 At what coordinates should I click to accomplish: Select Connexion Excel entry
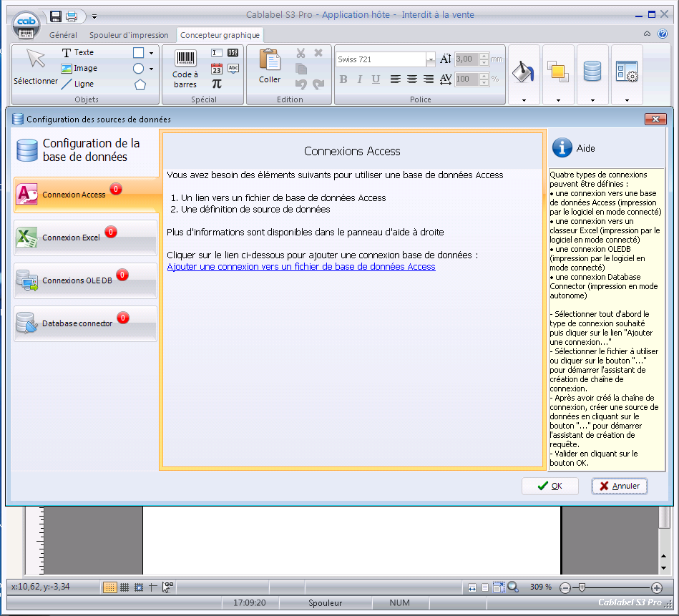tap(86, 238)
